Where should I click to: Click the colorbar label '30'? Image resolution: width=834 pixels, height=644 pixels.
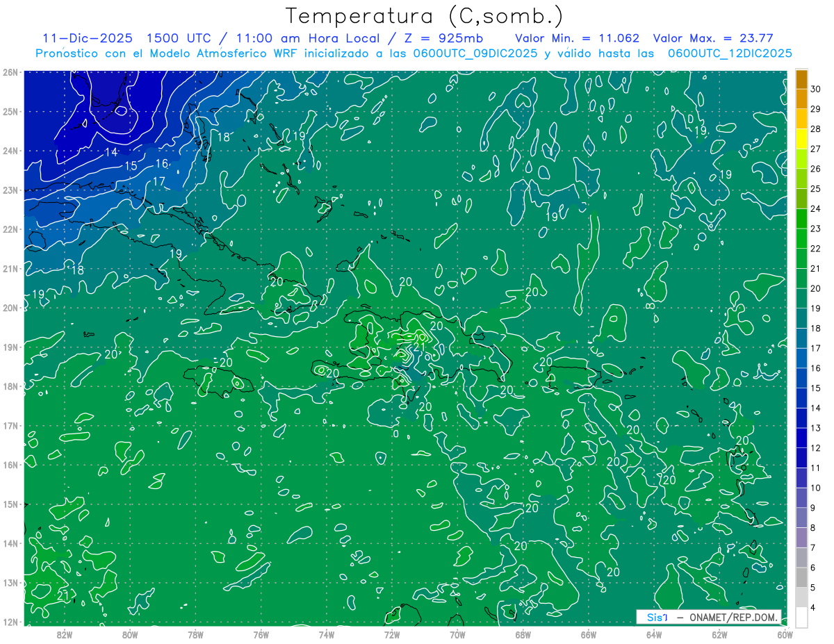[815, 89]
